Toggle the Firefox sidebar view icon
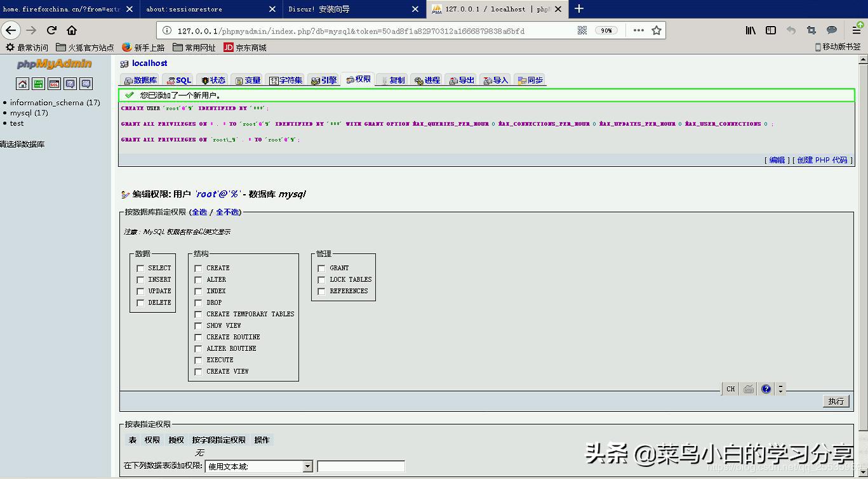The height and width of the screenshot is (479, 868). [771, 30]
